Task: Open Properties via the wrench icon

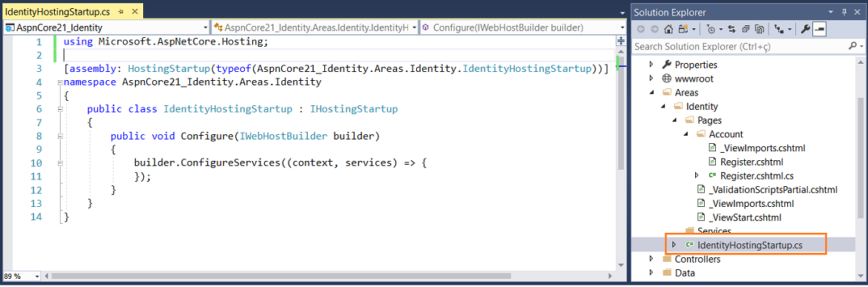Action: coord(806,29)
